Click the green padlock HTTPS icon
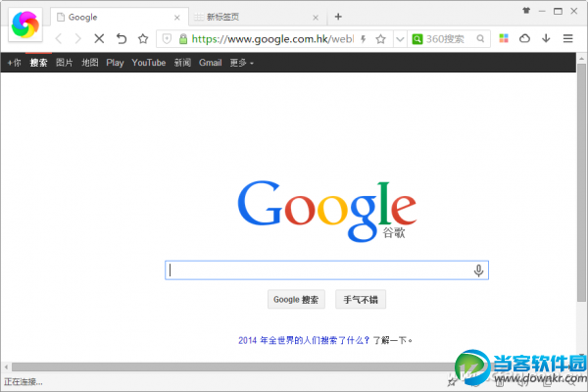 click(x=183, y=38)
